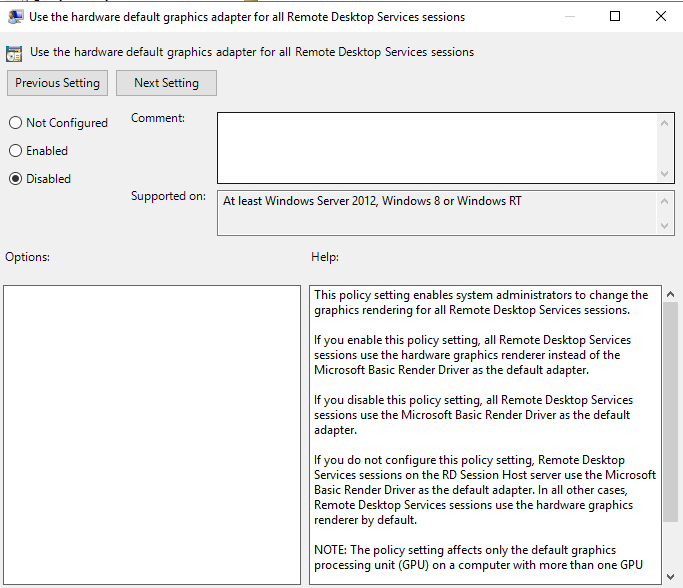Click the Supported on text field

437,213
